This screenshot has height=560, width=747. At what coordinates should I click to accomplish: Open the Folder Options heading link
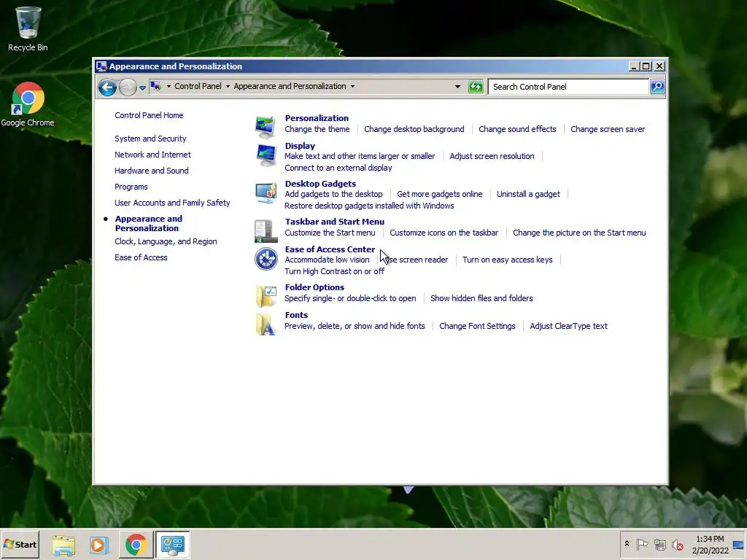click(x=314, y=287)
